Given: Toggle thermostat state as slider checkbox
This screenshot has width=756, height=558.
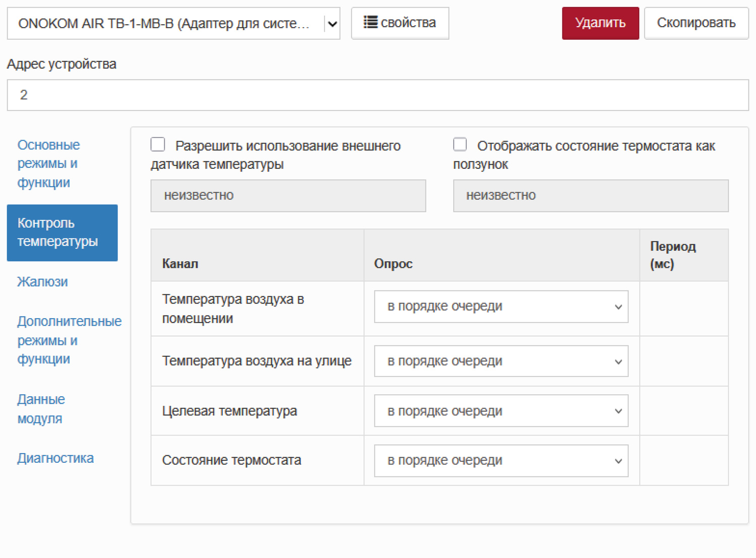Looking at the screenshot, I should coord(460,145).
